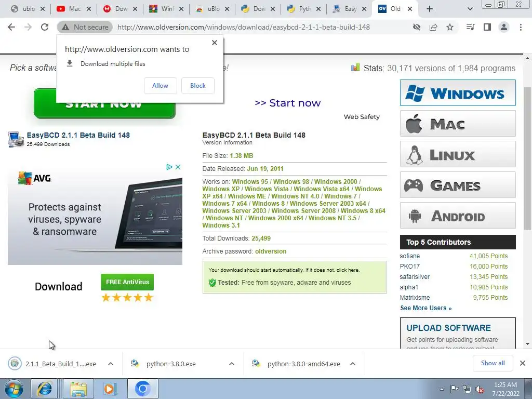Open contributor PKO17's profile
This screenshot has height=399, width=532.
(x=409, y=267)
